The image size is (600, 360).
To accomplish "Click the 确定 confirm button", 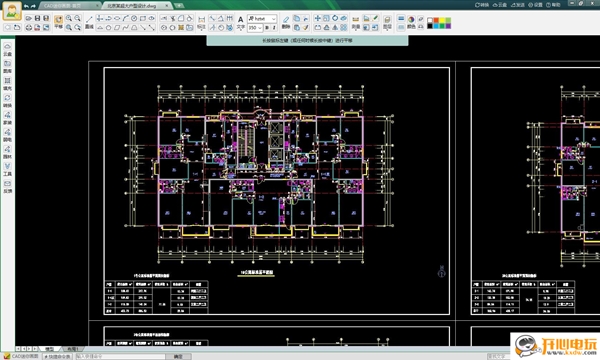I will point(178,357).
